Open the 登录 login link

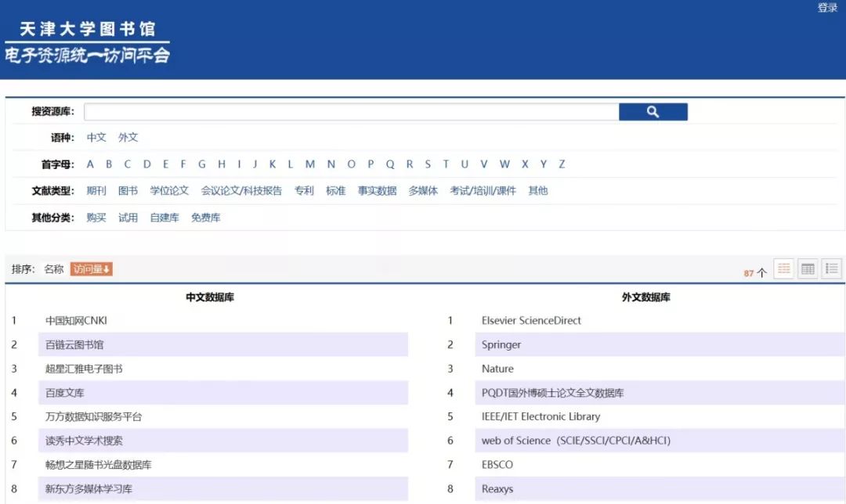coord(827,8)
